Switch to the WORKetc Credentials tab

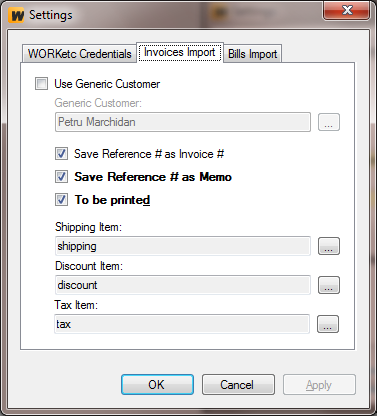tap(80, 54)
